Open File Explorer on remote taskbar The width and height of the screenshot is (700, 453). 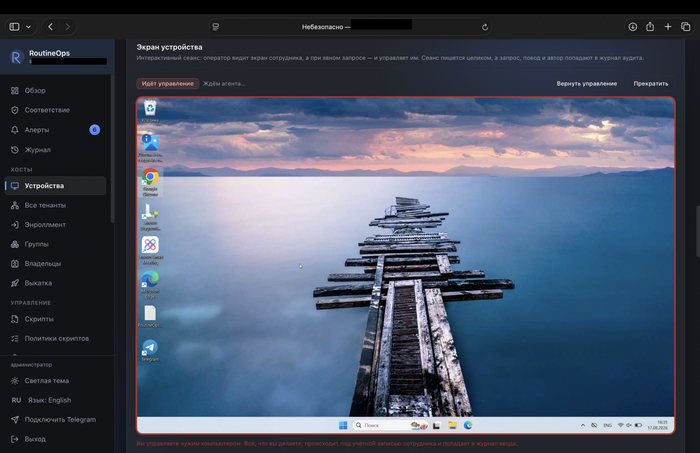click(x=452, y=425)
